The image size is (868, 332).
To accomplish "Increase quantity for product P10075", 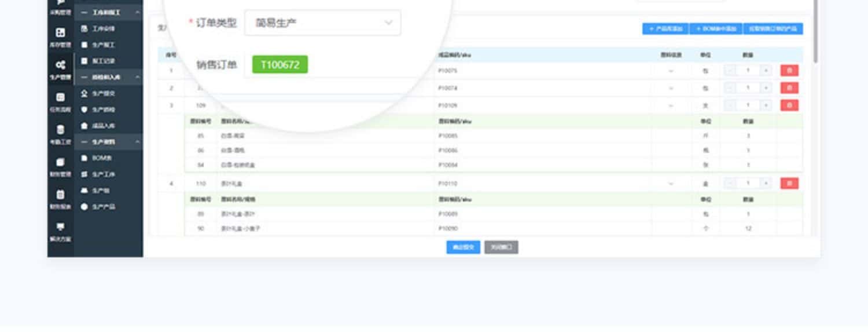I will [766, 71].
